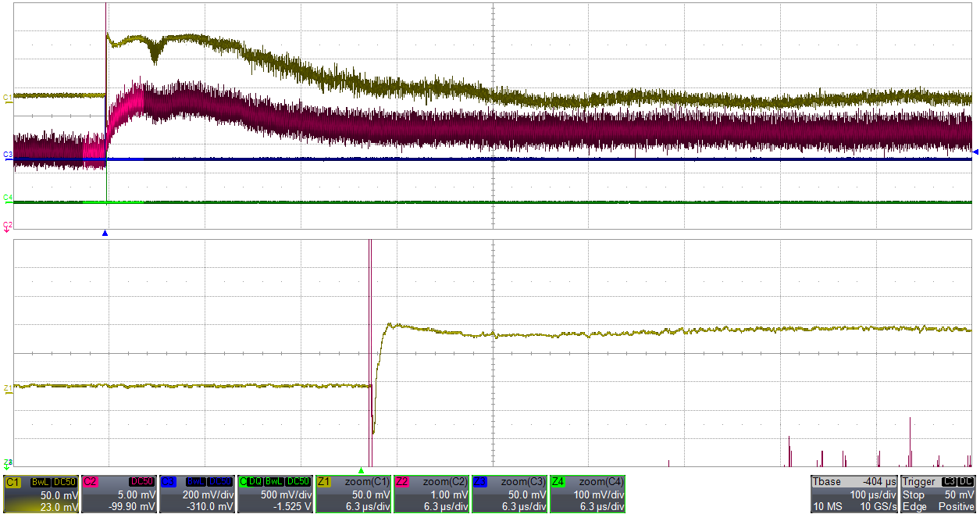This screenshot has width=980, height=514.
Task: Click the 10 MS memory value in Tbase box
Action: (x=826, y=507)
